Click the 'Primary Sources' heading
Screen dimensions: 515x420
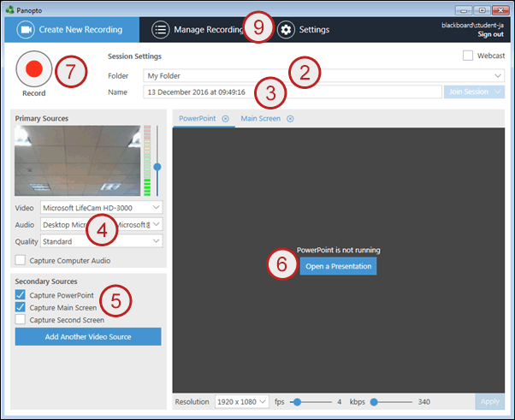coord(42,119)
